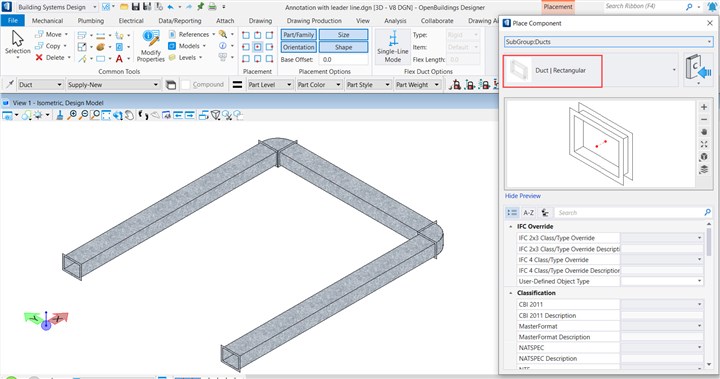Open the Levels button
The height and width of the screenshot is (379, 720).
(185, 57)
